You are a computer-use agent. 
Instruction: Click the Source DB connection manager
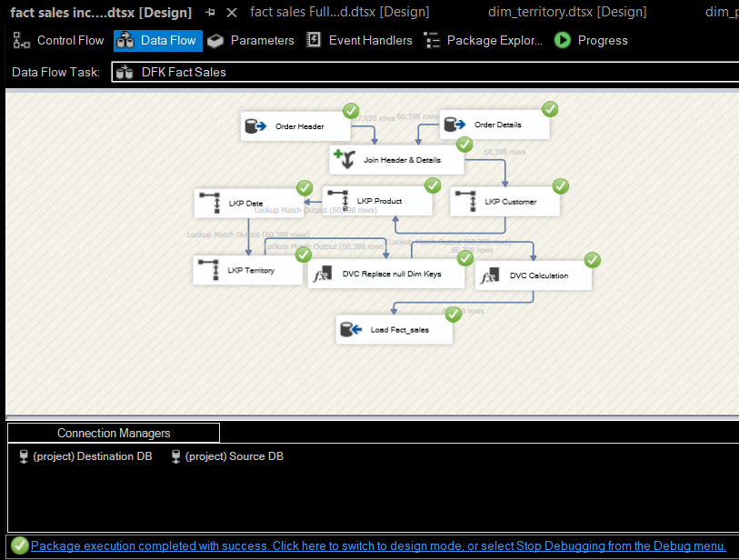pos(227,456)
